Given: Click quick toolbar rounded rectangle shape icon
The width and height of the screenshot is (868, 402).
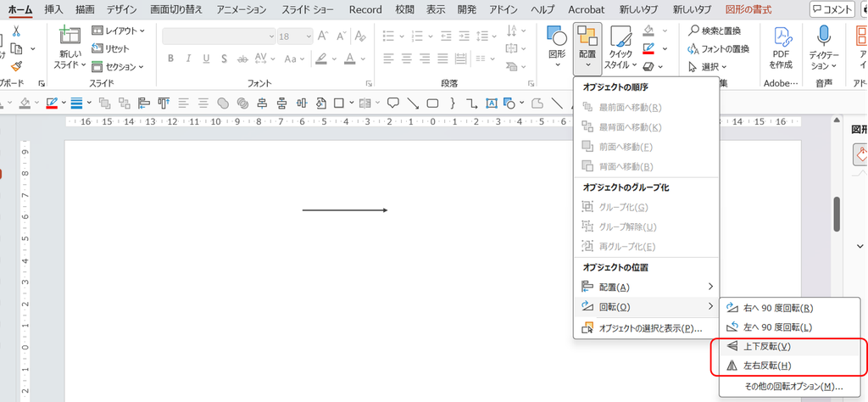Looking at the screenshot, I should (x=433, y=103).
